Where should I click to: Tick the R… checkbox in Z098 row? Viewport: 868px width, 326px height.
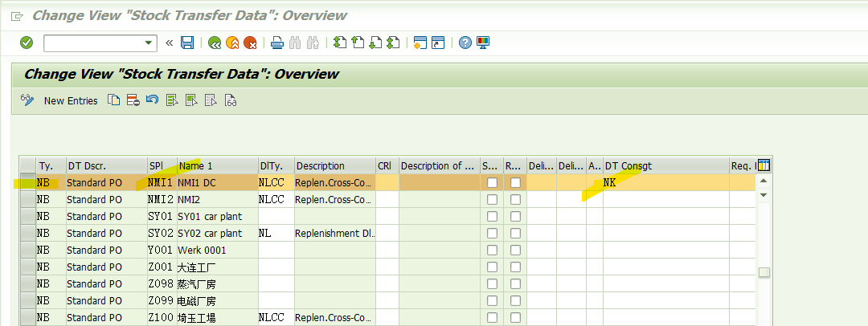[x=515, y=284]
